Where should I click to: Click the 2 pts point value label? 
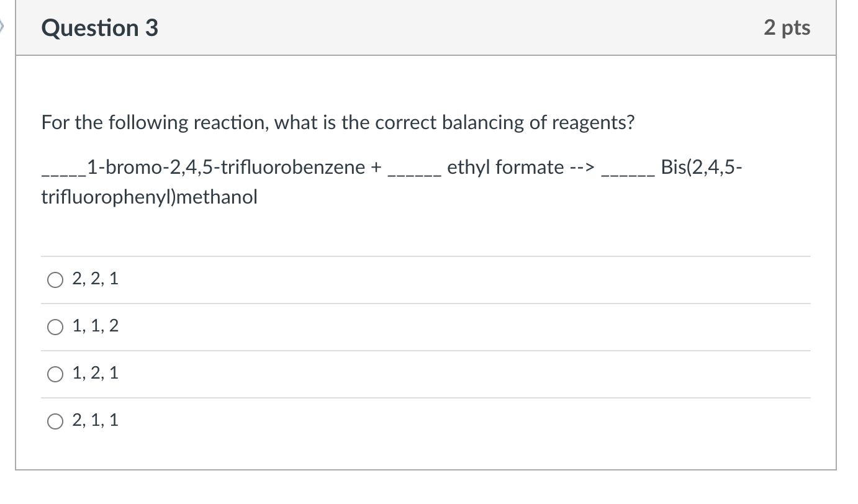point(786,27)
